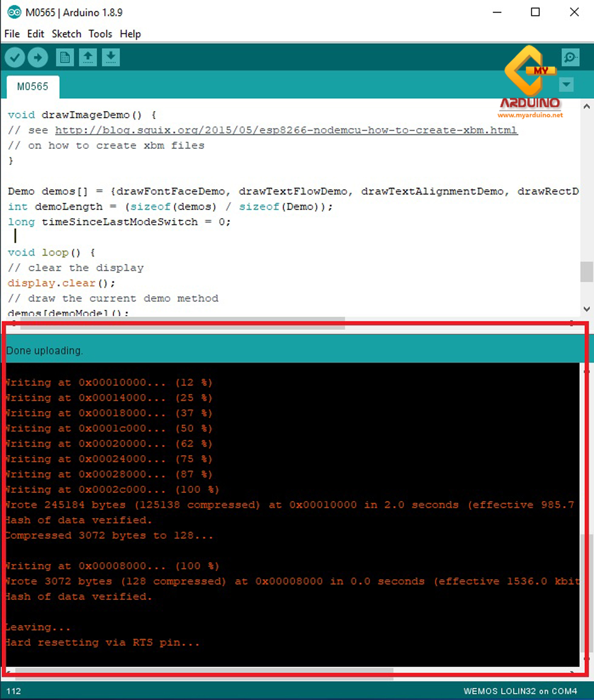Click the code editor scroll down arrow

pyautogui.click(x=586, y=309)
